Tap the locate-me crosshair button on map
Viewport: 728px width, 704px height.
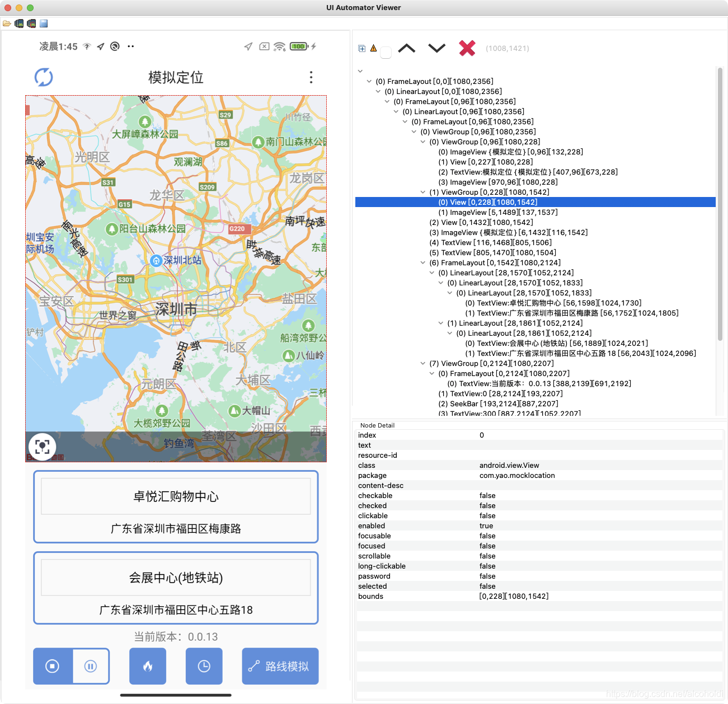(43, 447)
